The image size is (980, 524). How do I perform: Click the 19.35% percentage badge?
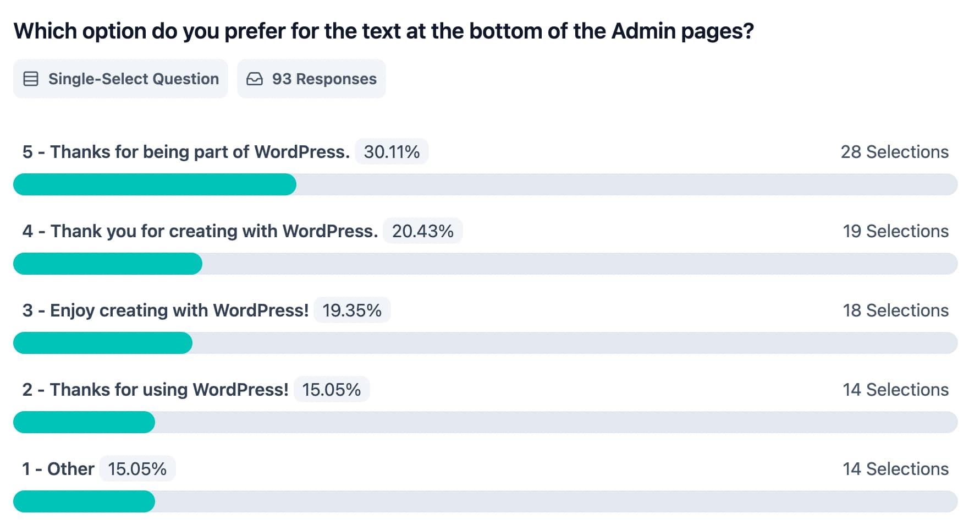[x=352, y=310]
